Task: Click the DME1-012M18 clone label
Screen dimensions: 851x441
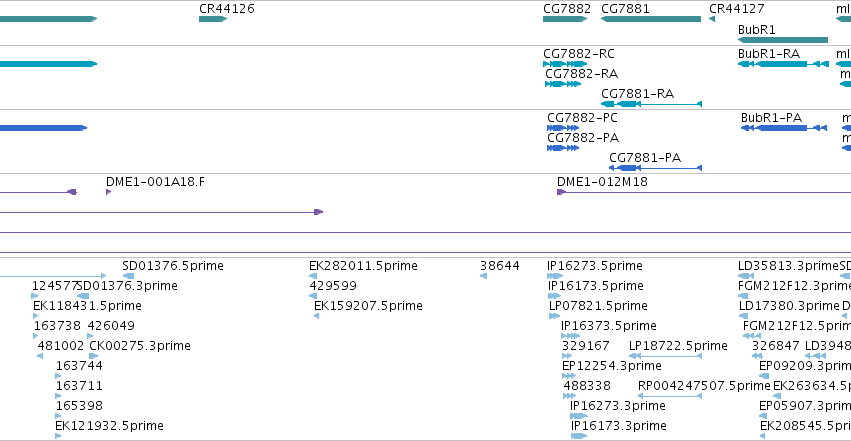Action: pyautogui.click(x=602, y=182)
